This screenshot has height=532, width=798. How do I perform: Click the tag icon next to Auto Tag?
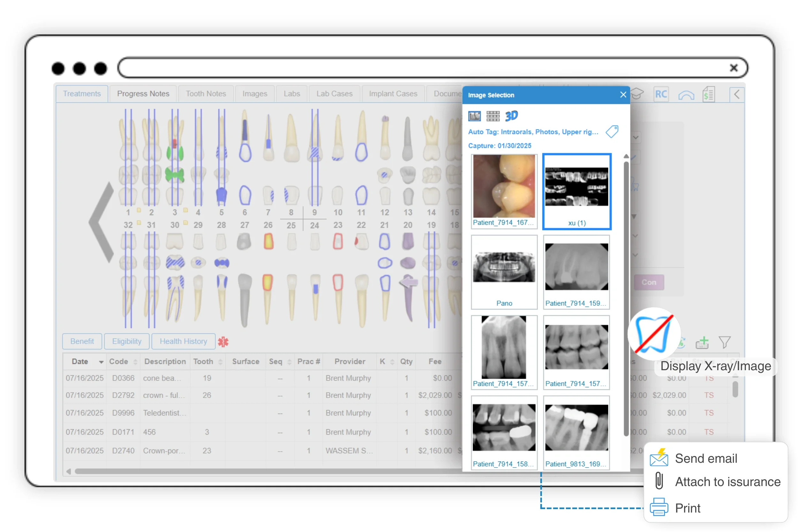[x=612, y=131]
